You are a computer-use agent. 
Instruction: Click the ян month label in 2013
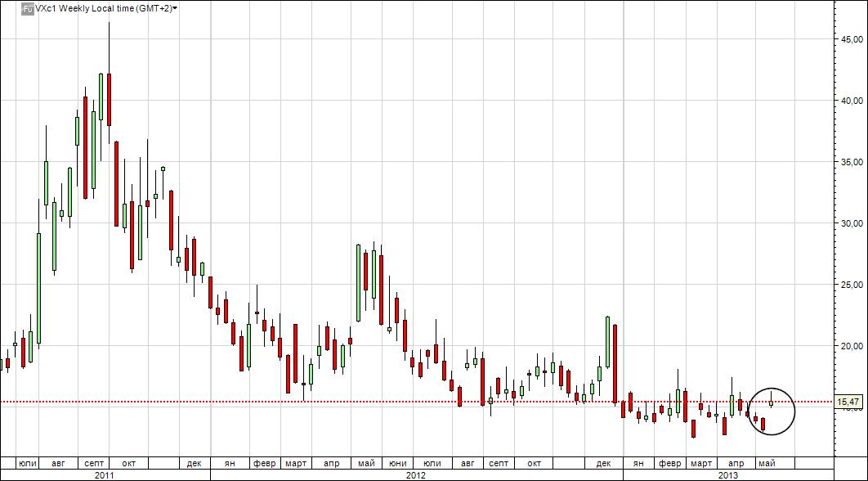pyautogui.click(x=638, y=463)
